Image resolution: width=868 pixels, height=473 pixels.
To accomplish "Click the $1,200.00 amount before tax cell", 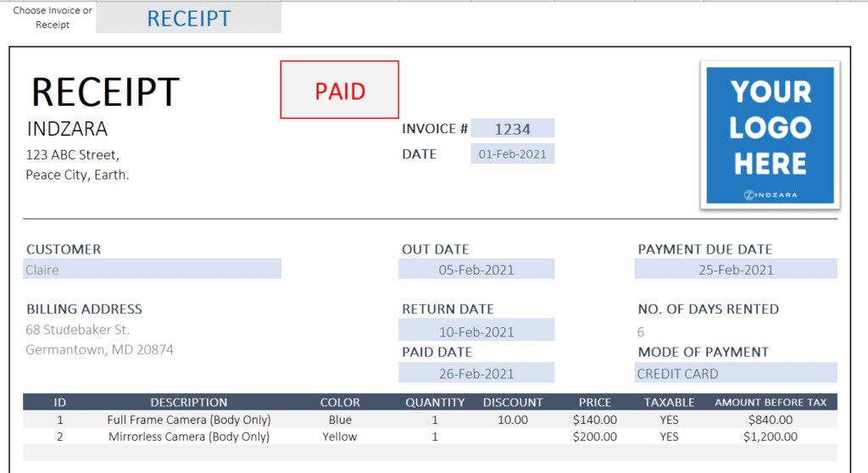I will coord(770,437).
